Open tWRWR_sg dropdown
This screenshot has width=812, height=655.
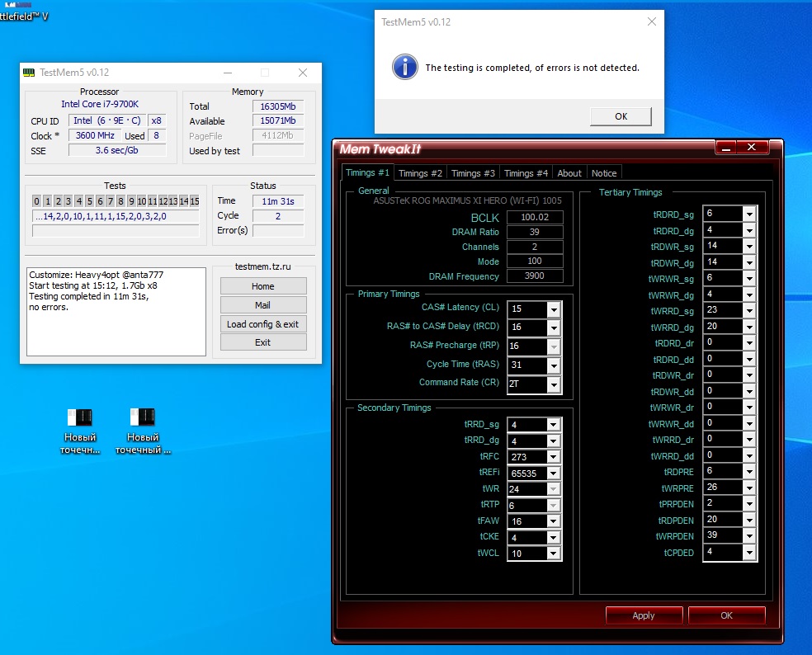[749, 278]
